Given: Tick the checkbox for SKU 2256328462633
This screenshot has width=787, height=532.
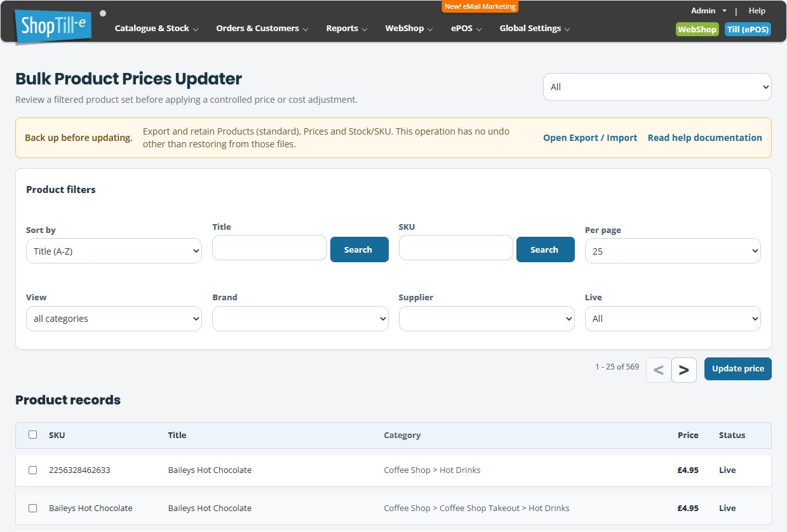Looking at the screenshot, I should click(33, 470).
